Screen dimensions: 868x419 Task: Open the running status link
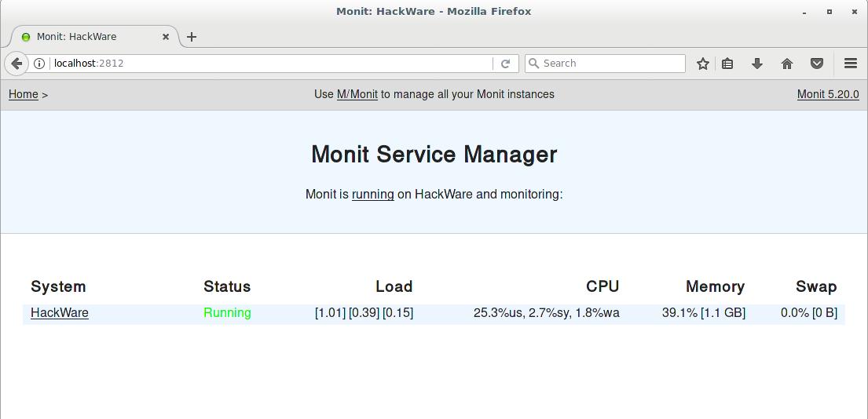tap(372, 194)
